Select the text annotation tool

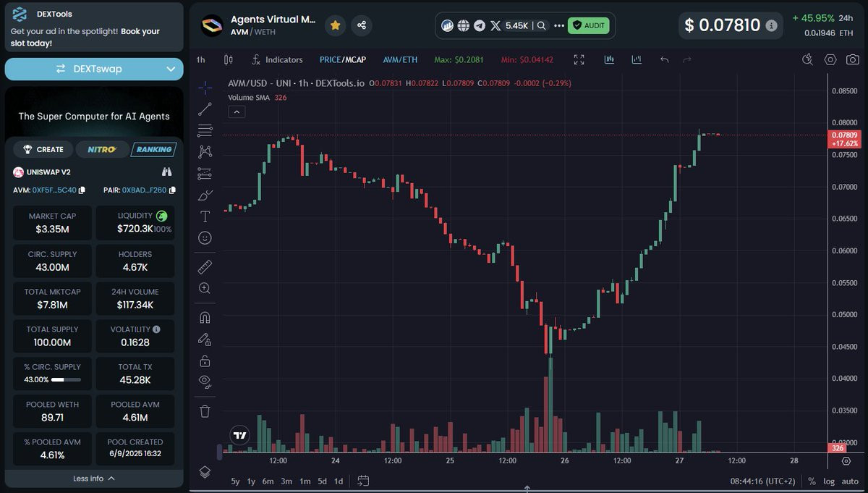(x=205, y=216)
